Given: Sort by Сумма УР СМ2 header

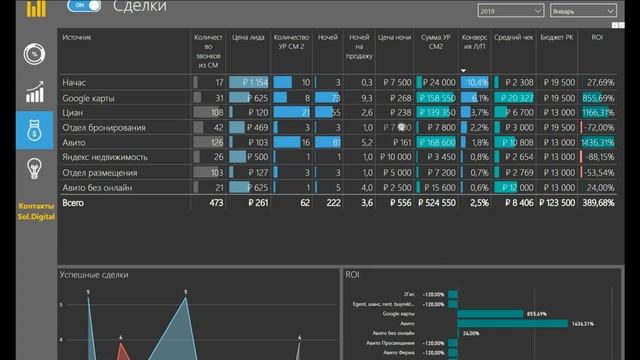Looking at the screenshot, I should (x=436, y=42).
